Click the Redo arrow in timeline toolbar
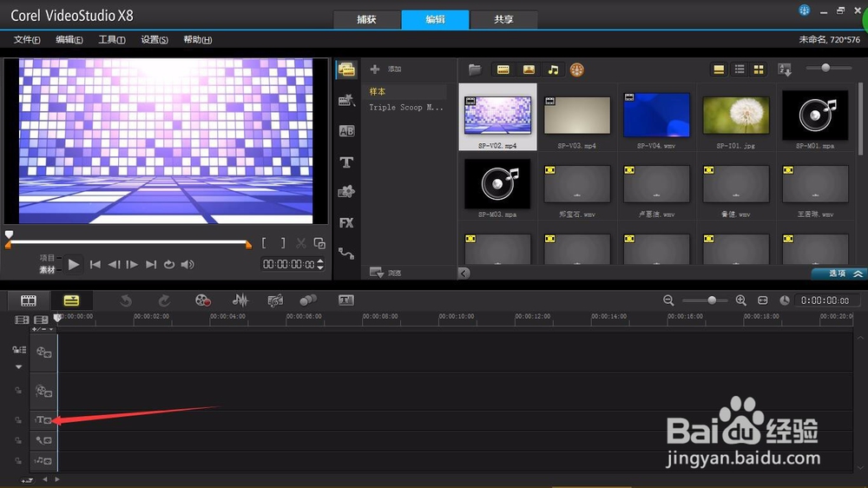Viewport: 868px width, 488px height. tap(164, 300)
